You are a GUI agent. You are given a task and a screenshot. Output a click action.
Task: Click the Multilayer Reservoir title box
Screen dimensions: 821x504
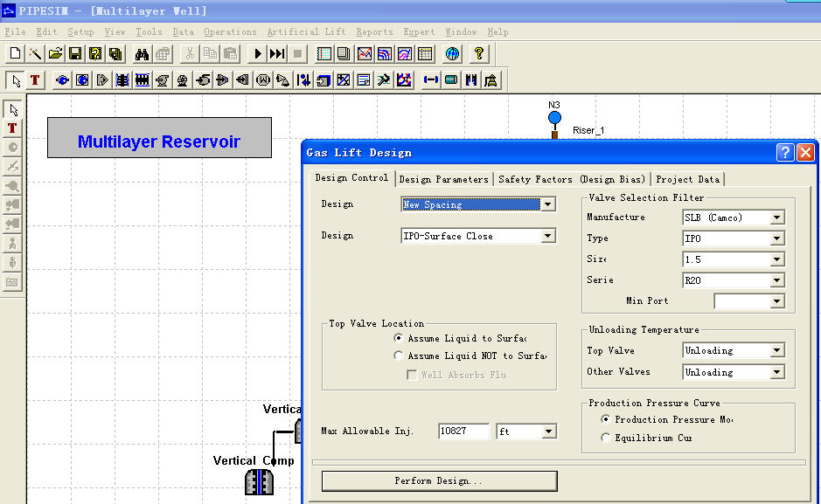point(159,137)
